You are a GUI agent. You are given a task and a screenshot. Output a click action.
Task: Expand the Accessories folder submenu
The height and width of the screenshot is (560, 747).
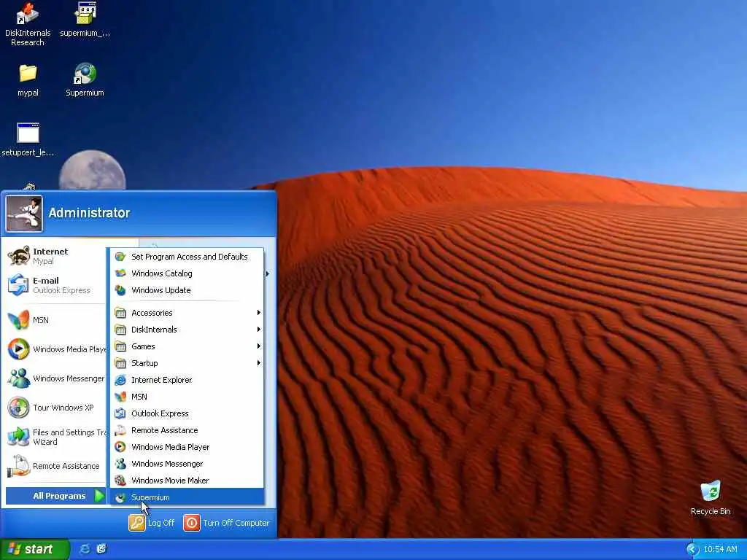coord(187,313)
